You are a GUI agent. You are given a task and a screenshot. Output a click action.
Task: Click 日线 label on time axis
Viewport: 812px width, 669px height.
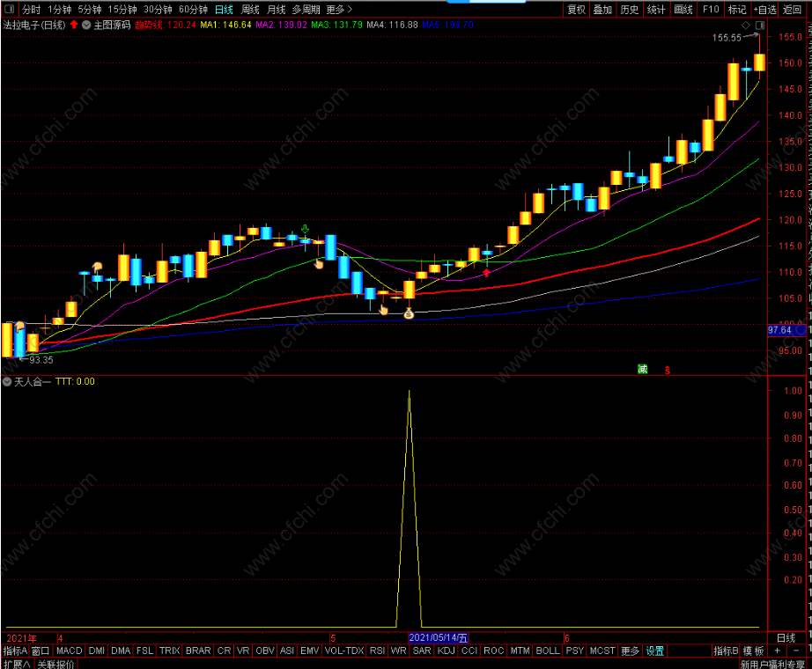(786, 638)
